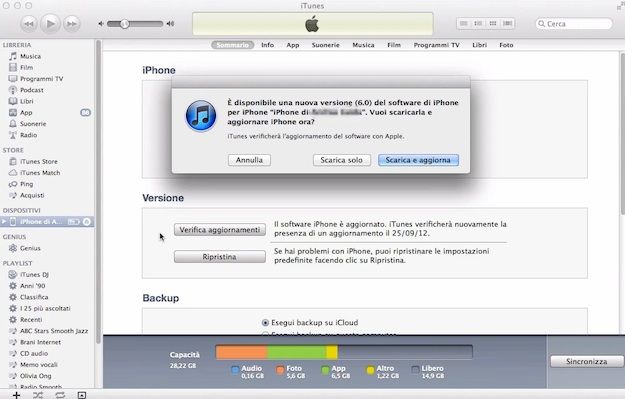Click the add playlist plus icon

pyautogui.click(x=16, y=395)
